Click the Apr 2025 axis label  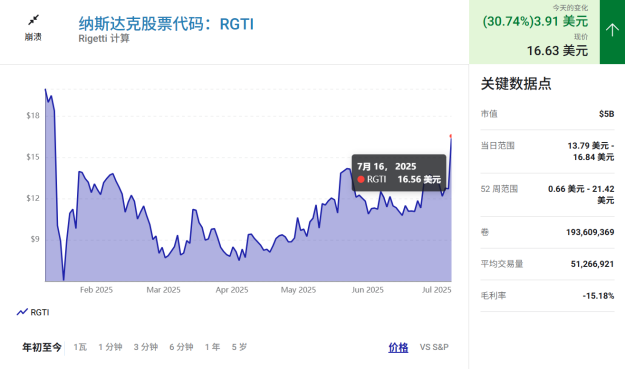[x=232, y=290]
